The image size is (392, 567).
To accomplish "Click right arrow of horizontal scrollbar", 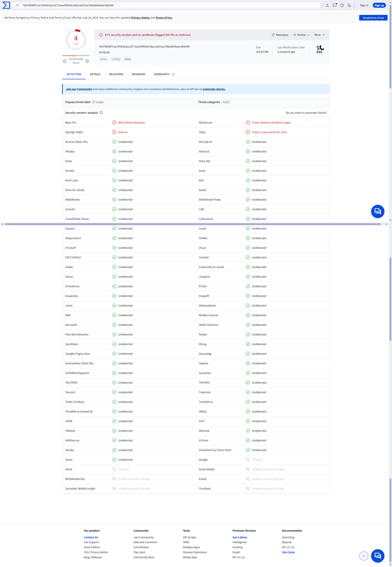I will point(386,224).
